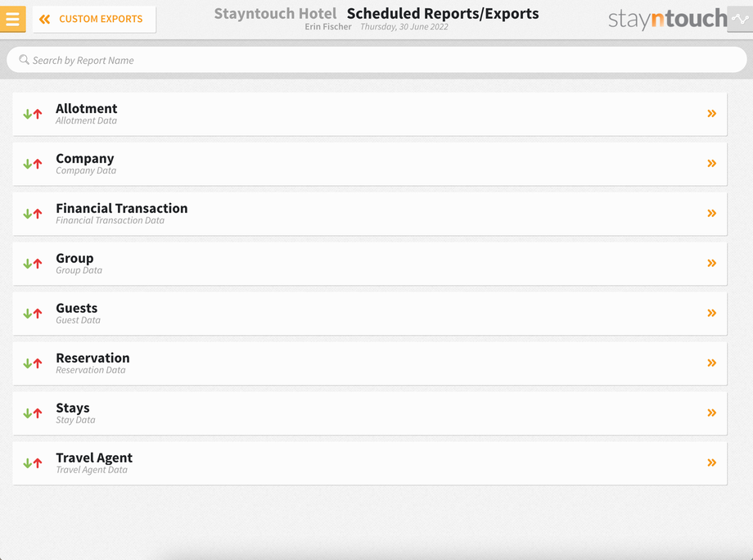Click the Stayntouch Hotel name in header

(x=275, y=14)
